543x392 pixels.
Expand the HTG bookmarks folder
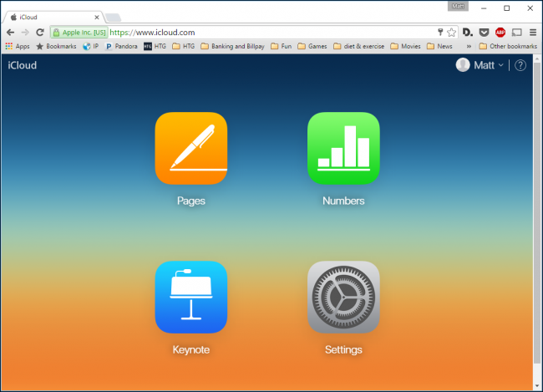click(184, 46)
